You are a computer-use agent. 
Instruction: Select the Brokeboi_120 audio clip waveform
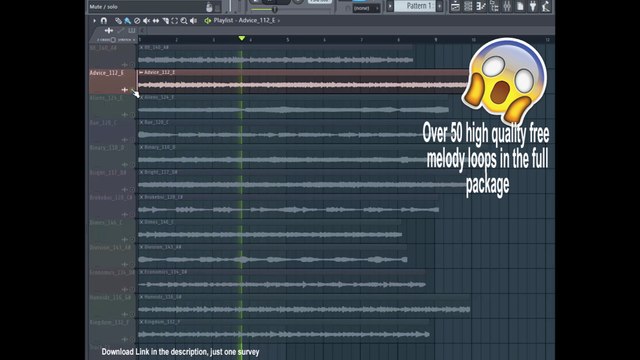(289, 210)
